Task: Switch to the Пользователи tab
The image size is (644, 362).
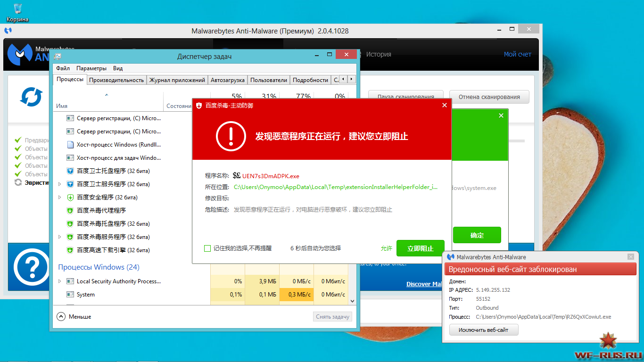Action: pos(269,80)
